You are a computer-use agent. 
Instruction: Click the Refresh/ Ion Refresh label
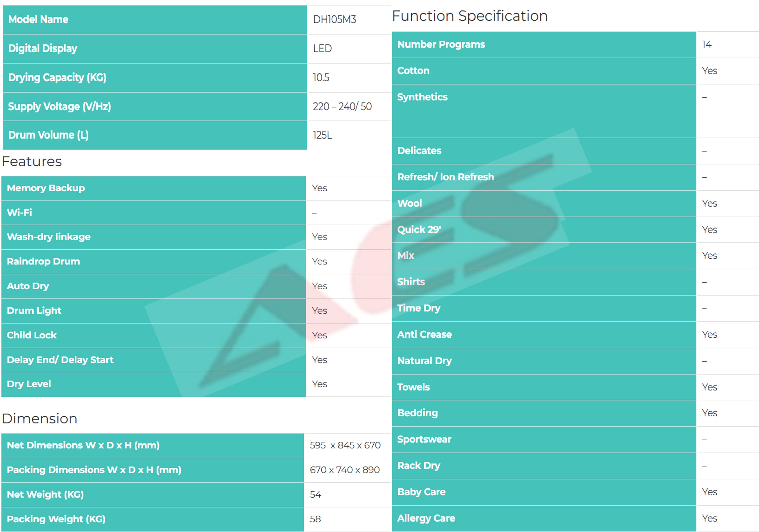(445, 177)
